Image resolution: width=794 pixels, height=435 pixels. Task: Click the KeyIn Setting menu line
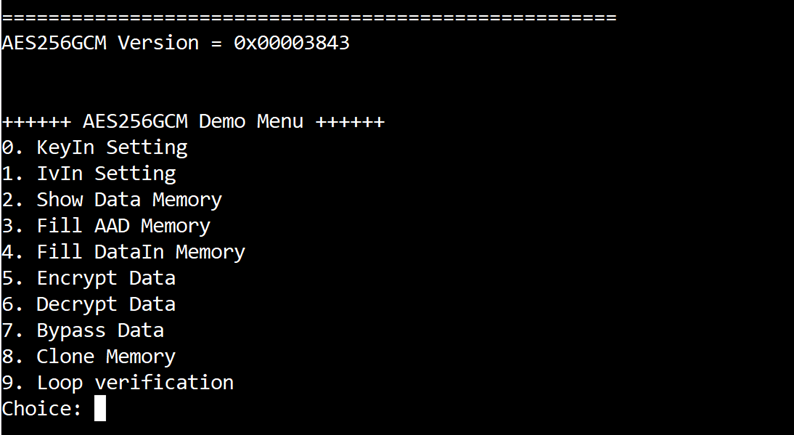[x=95, y=147]
